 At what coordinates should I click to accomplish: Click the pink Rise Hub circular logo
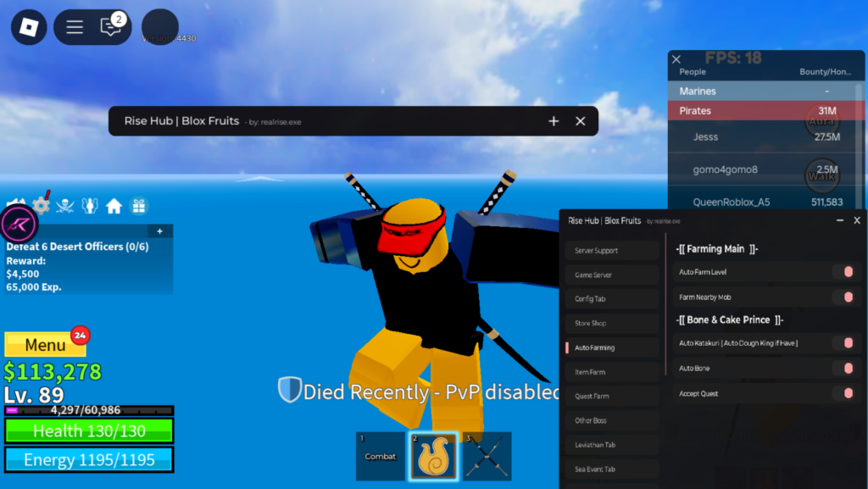point(19,224)
